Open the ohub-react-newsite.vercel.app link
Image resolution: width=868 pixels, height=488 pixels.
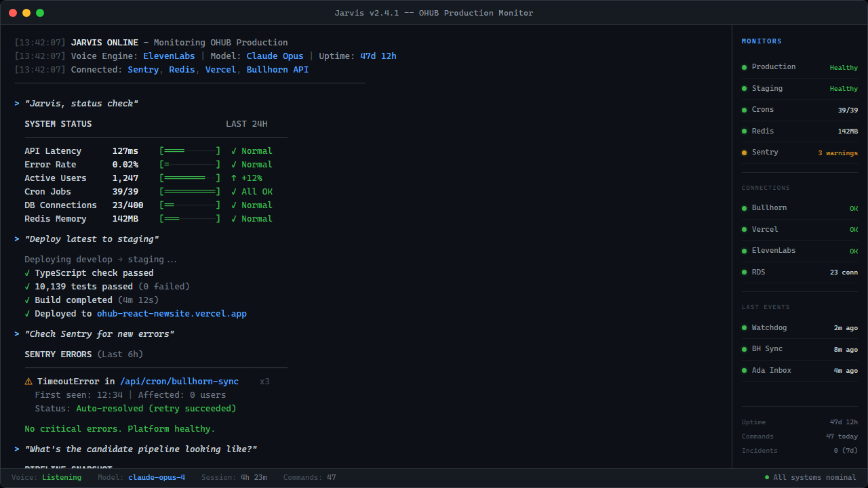(x=172, y=314)
